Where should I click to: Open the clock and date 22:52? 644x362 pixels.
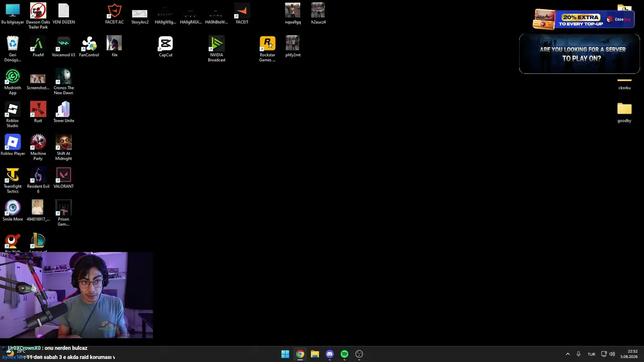point(629,354)
